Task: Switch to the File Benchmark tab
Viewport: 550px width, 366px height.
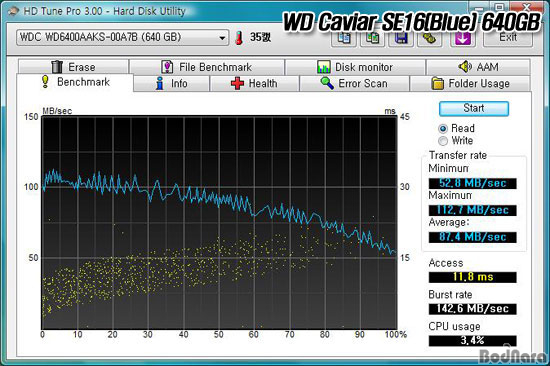Action: [x=207, y=67]
